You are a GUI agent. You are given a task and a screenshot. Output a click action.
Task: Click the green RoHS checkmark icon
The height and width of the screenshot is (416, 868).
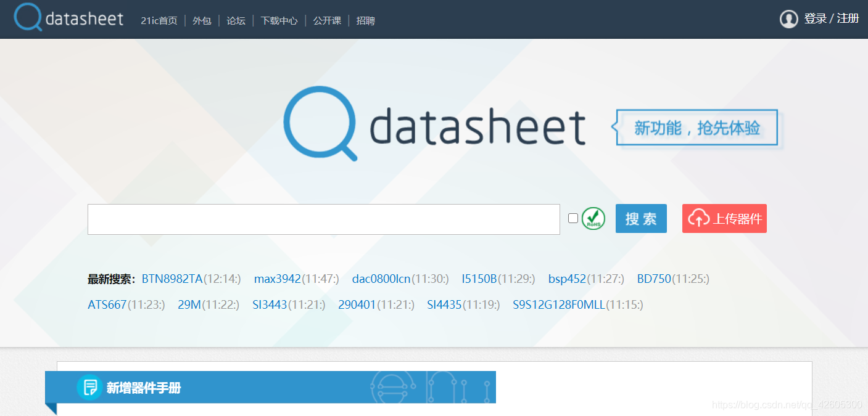593,218
